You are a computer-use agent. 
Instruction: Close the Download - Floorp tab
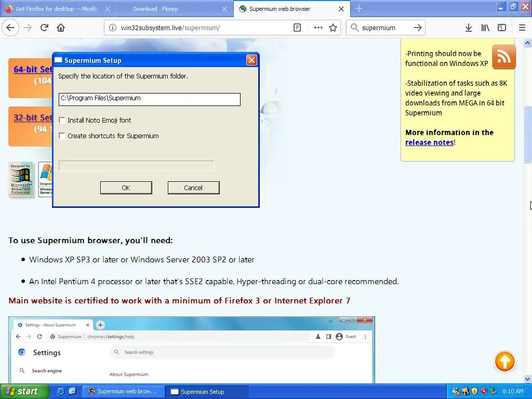(224, 9)
